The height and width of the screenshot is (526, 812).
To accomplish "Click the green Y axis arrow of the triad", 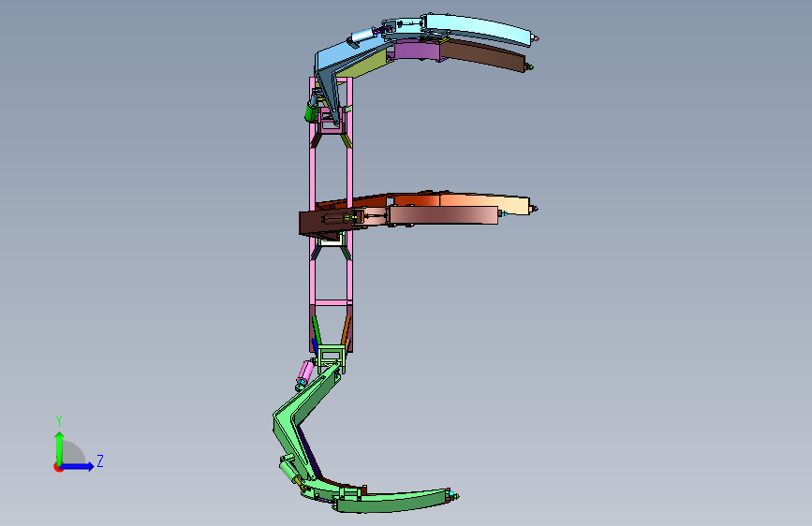I will [x=60, y=447].
